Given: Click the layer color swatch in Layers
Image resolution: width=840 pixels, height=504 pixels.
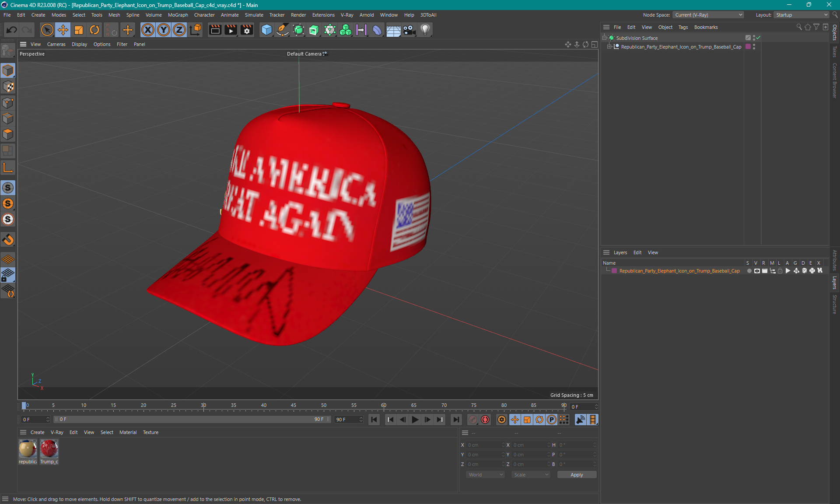Looking at the screenshot, I should 614,271.
